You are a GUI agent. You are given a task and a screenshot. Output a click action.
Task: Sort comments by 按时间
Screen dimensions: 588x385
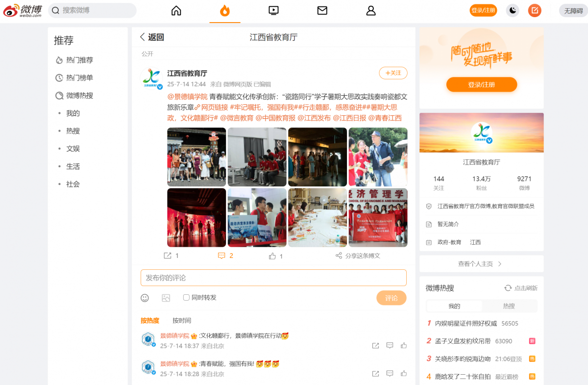click(x=182, y=320)
